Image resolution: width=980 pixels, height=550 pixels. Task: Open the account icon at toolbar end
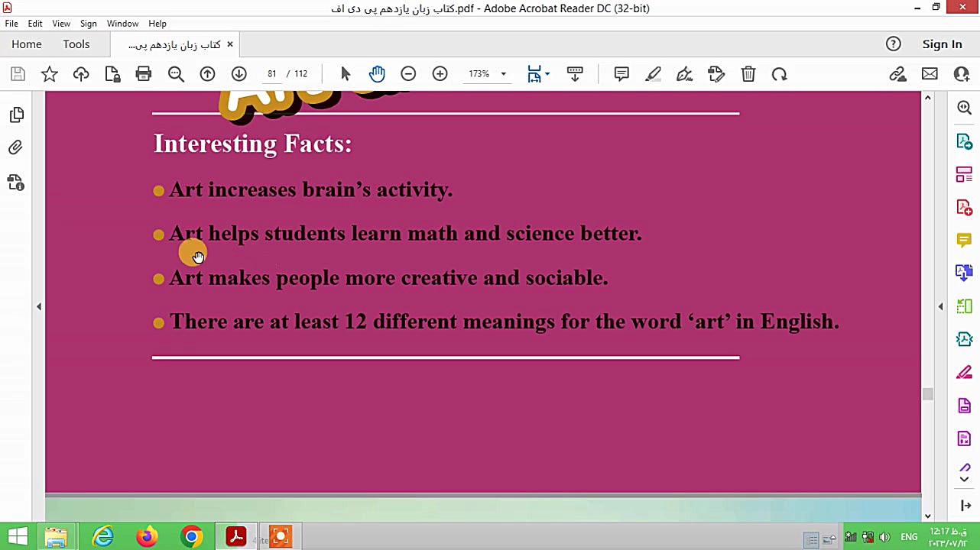(x=962, y=74)
